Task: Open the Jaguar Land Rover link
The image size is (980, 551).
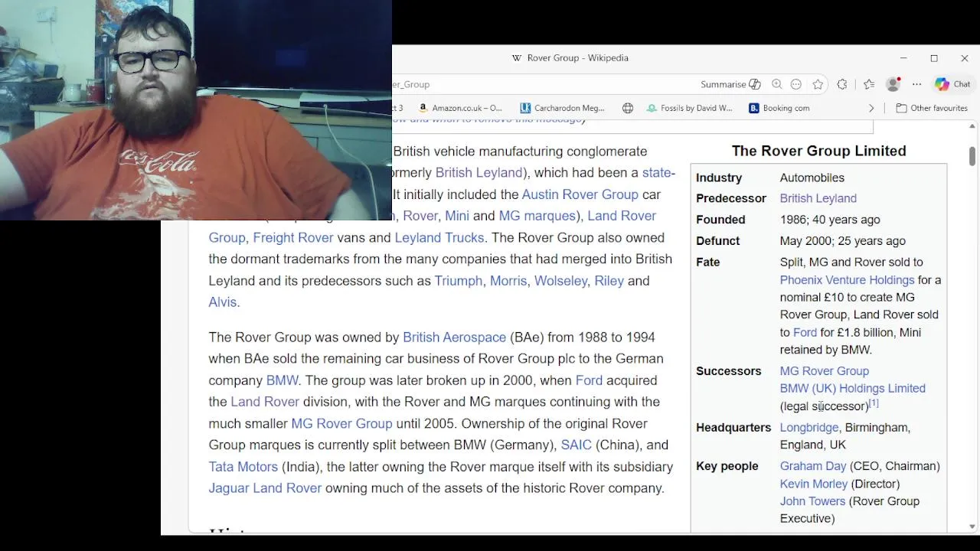Action: tap(265, 488)
